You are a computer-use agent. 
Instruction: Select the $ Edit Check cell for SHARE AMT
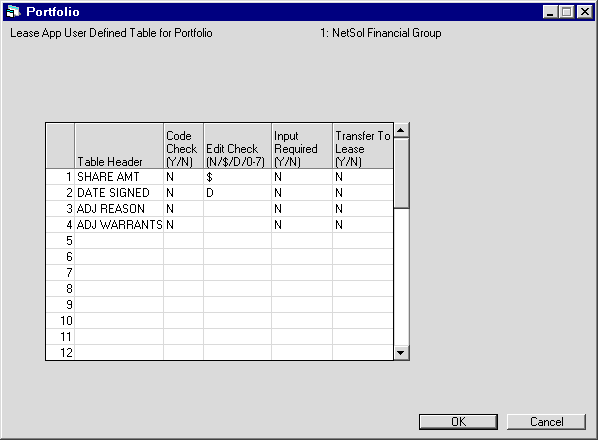pos(237,177)
